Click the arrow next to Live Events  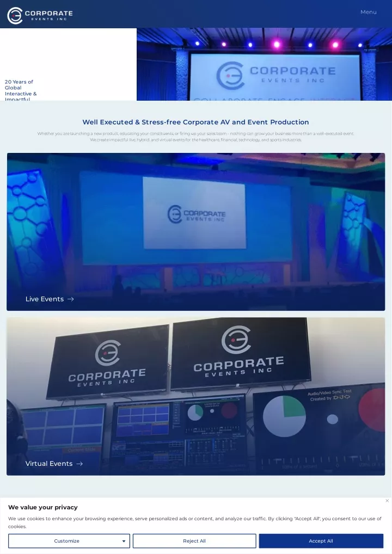pos(71,299)
